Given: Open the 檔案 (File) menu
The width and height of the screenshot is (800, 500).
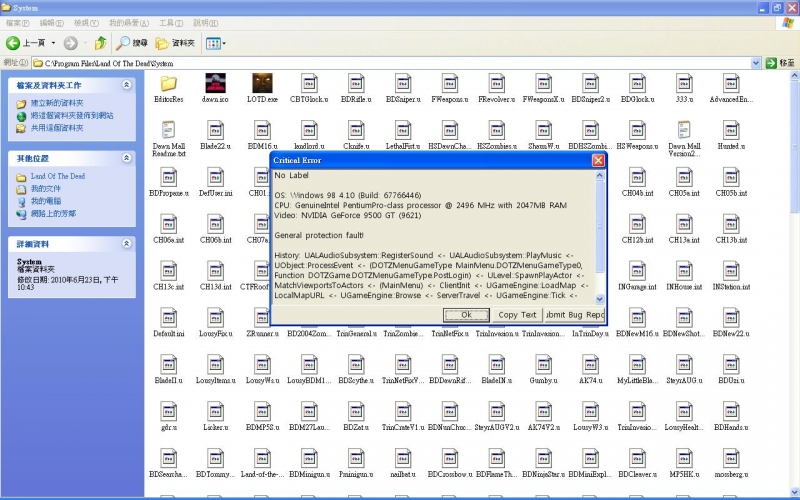Looking at the screenshot, I should pyautogui.click(x=17, y=22).
